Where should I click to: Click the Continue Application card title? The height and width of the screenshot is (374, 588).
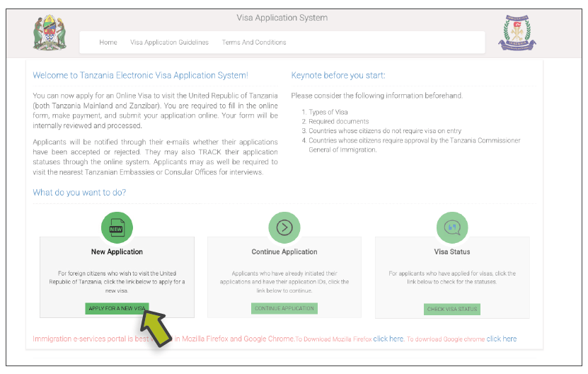[x=284, y=251]
